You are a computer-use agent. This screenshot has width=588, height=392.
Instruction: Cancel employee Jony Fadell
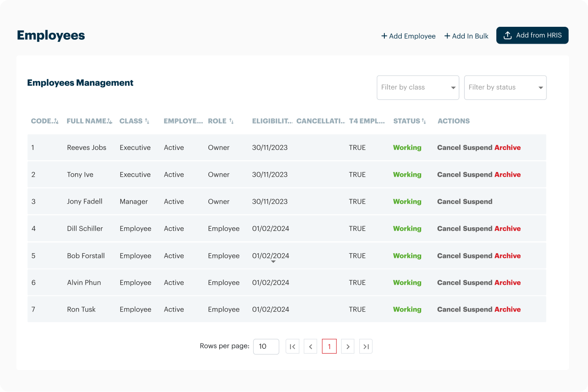click(449, 202)
